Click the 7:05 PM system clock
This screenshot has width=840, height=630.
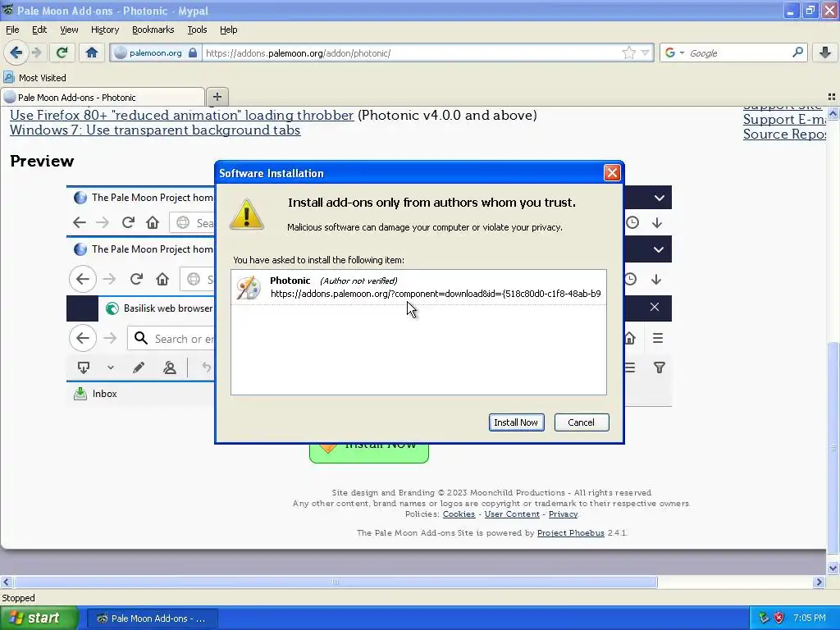(810, 619)
